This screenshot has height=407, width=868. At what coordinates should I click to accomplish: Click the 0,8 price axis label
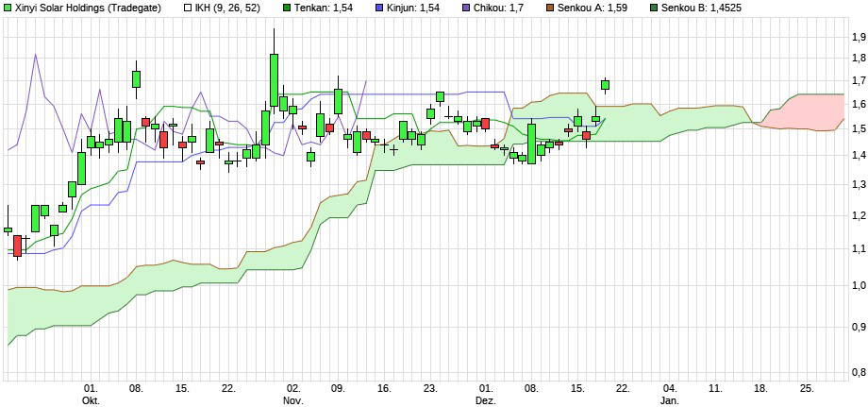coord(860,371)
